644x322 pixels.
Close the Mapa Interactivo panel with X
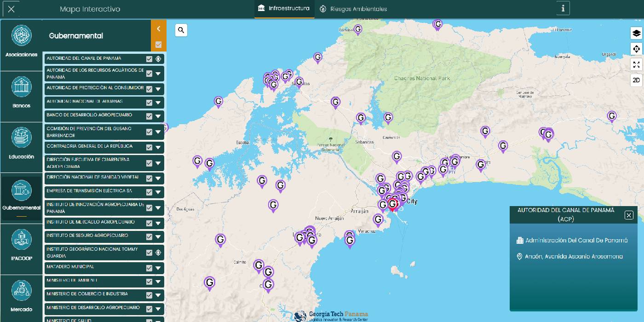click(x=11, y=9)
